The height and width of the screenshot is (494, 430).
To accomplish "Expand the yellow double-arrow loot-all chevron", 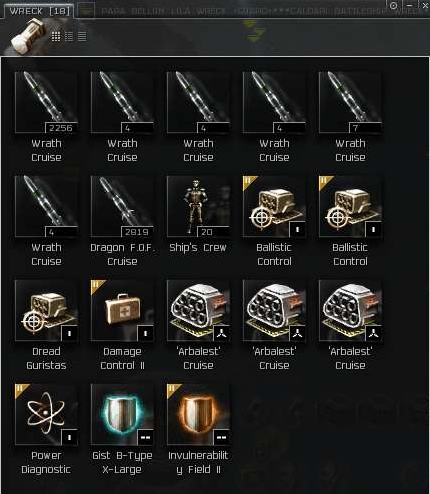I will pos(253,31).
